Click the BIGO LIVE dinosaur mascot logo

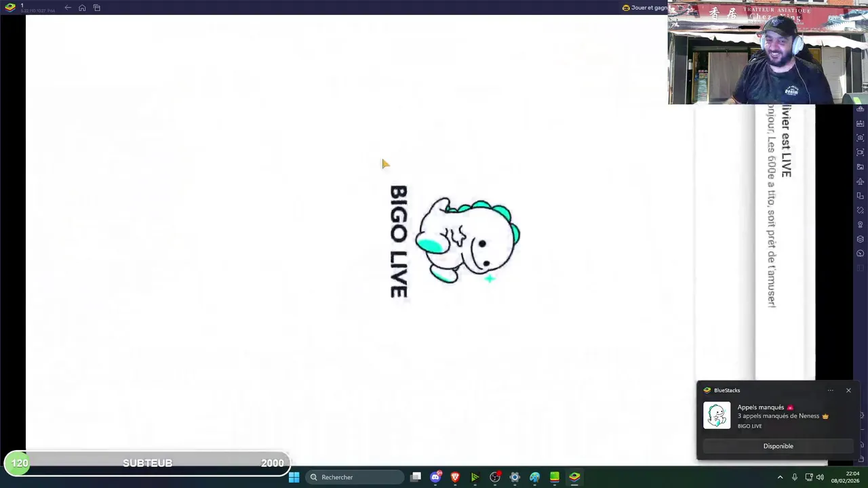[468, 241]
